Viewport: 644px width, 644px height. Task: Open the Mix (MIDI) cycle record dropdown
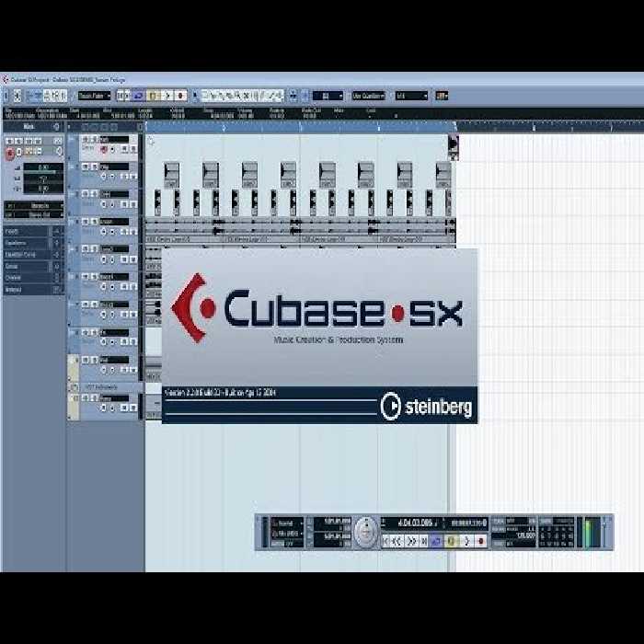point(287,534)
